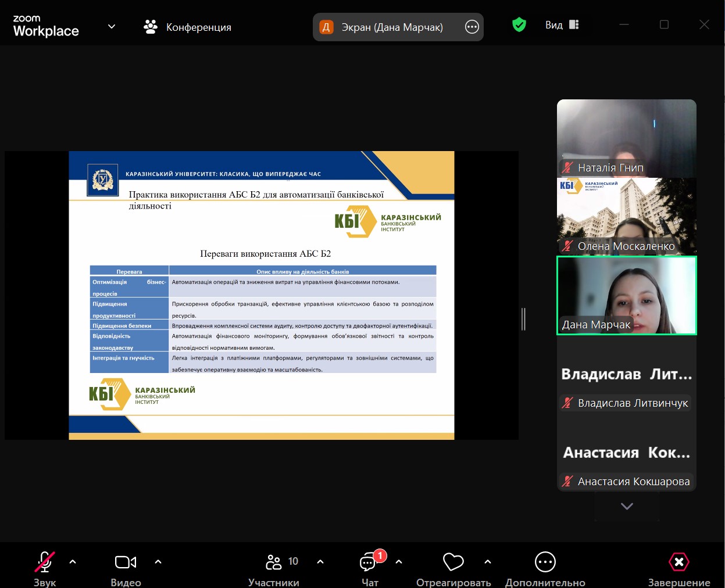Image resolution: width=725 pixels, height=588 pixels.
Task: Click table header 'Опис впливу на діяльність банків'
Action: pyautogui.click(x=303, y=271)
